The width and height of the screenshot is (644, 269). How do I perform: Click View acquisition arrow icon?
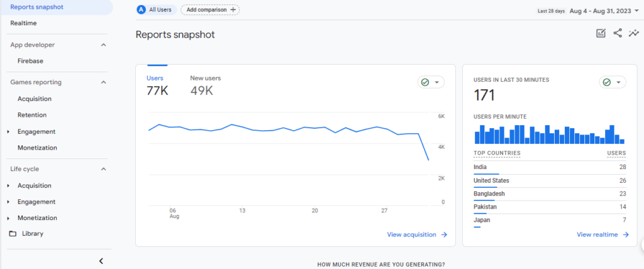tap(444, 234)
